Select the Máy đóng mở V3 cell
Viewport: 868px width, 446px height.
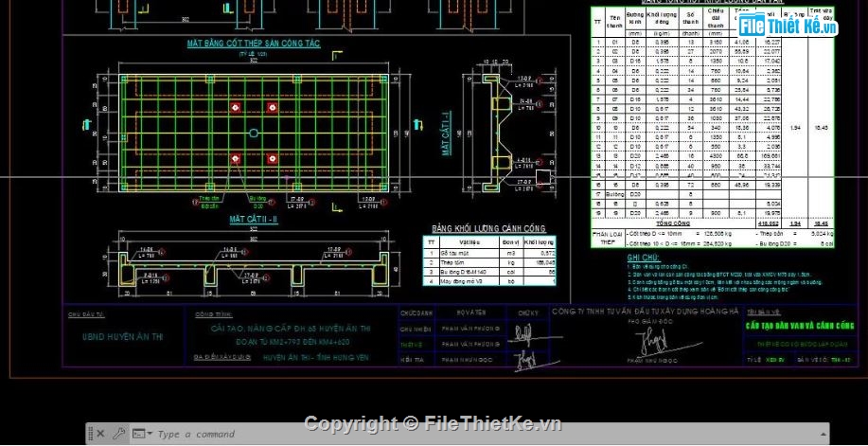pyautogui.click(x=469, y=281)
